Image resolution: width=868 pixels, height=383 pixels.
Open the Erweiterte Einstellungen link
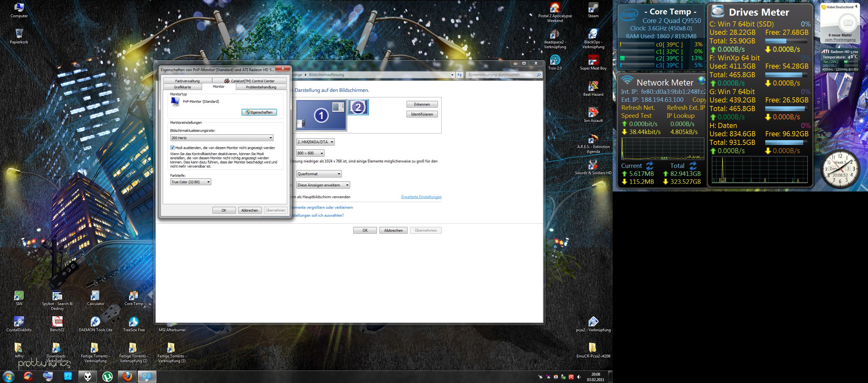pos(421,197)
